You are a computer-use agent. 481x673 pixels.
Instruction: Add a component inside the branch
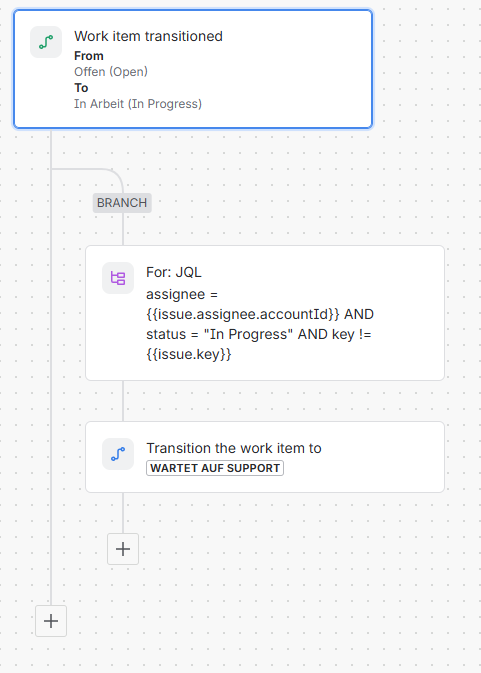(x=123, y=549)
